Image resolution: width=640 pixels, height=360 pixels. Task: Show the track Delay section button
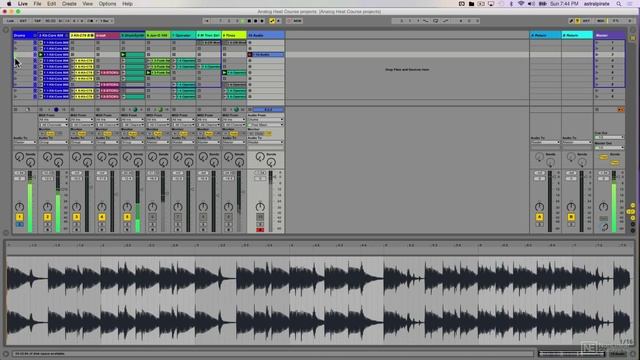[633, 224]
